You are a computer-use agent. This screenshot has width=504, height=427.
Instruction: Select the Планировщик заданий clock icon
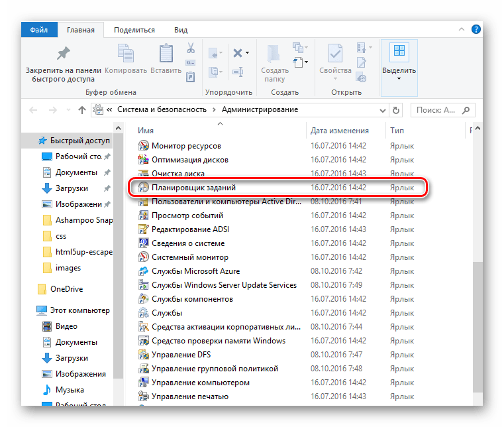[x=143, y=187]
